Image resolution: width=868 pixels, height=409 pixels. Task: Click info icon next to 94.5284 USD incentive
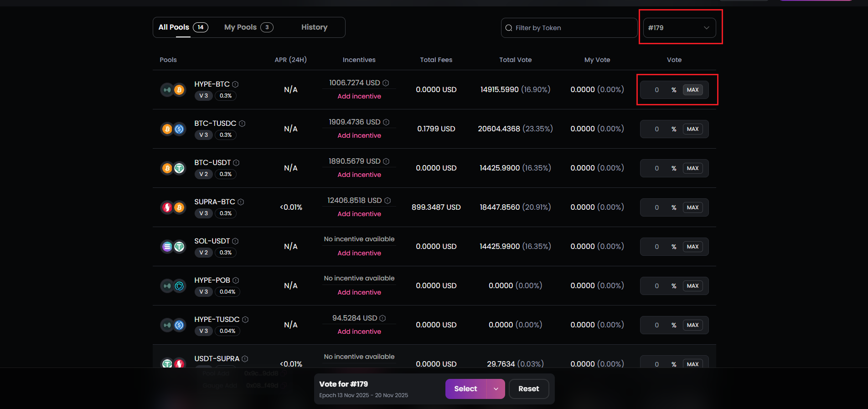[x=382, y=318]
